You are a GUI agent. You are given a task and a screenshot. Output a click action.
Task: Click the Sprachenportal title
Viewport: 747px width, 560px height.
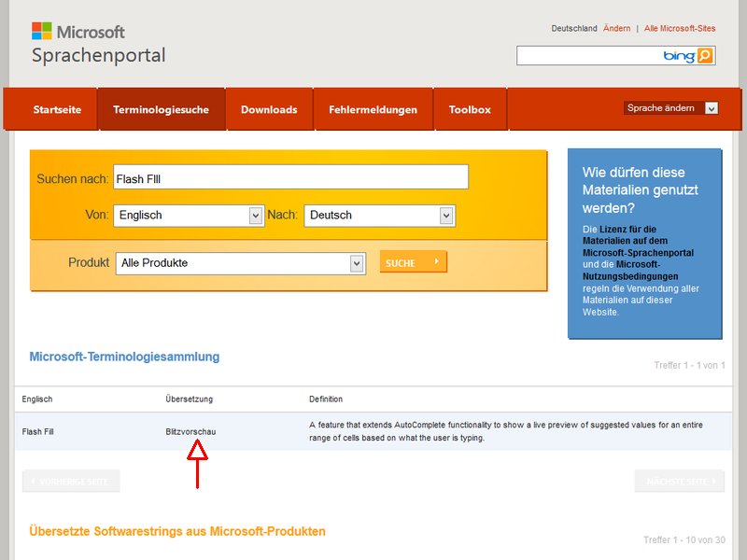click(99, 55)
